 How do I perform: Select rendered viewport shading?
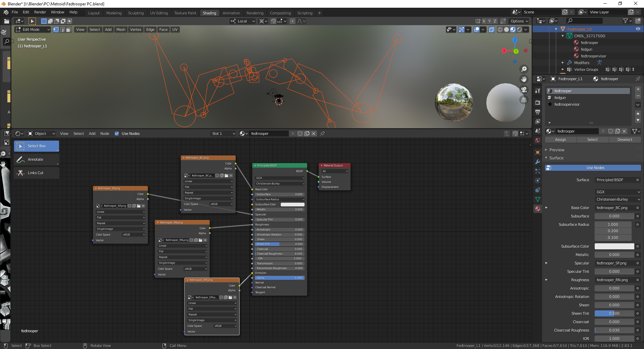coord(519,30)
